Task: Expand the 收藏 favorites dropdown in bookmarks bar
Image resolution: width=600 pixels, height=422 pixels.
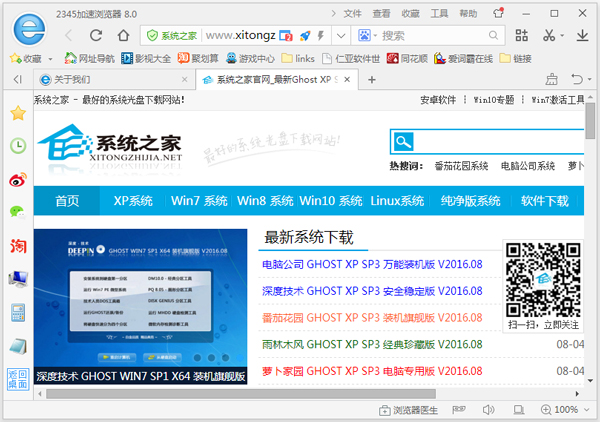Action: [x=50, y=59]
